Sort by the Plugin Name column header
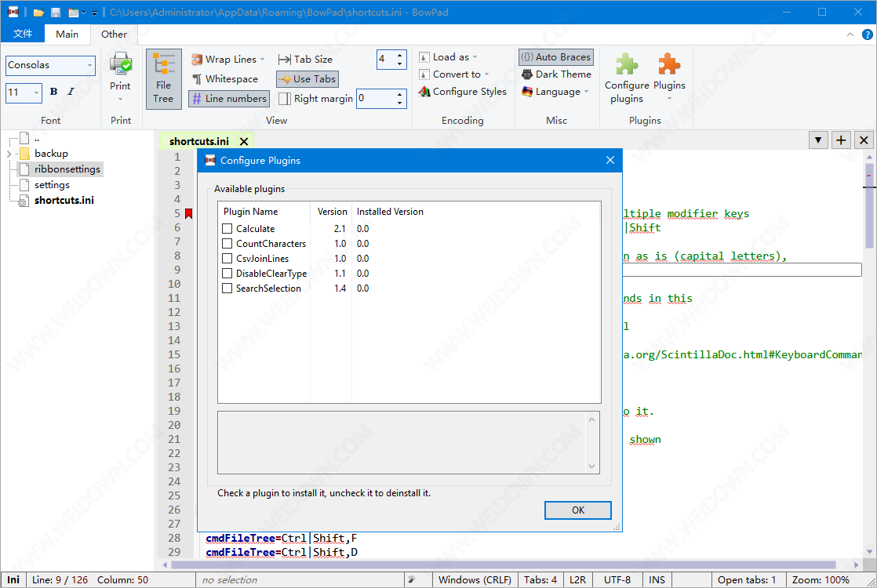The image size is (877, 588). click(x=264, y=211)
